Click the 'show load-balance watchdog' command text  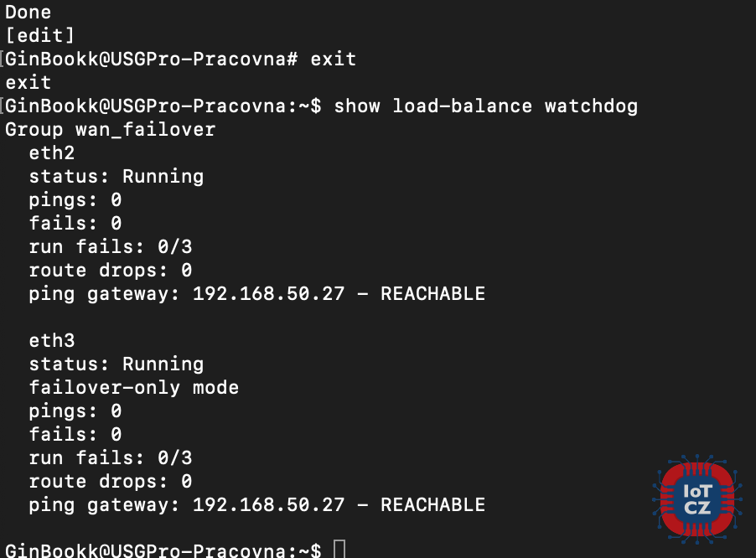pyautogui.click(x=486, y=106)
